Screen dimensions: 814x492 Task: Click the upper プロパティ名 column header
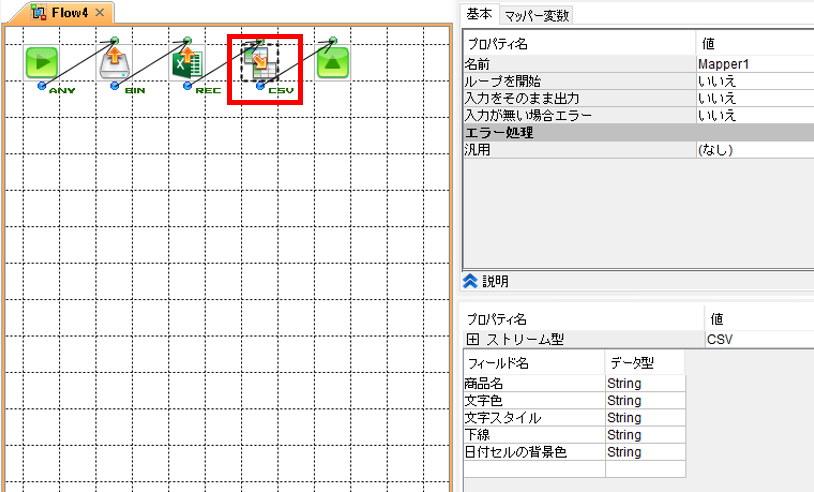579,43
